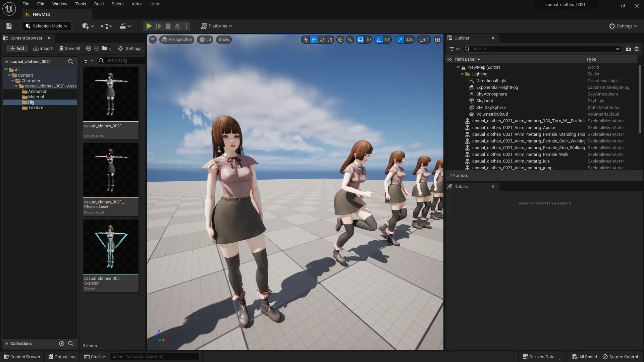
Task: Toggle surface snapping in the viewport
Action: [350, 40]
